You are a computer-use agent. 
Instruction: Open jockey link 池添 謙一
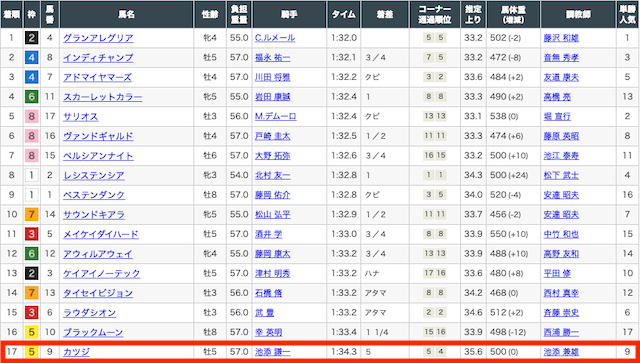click(273, 352)
